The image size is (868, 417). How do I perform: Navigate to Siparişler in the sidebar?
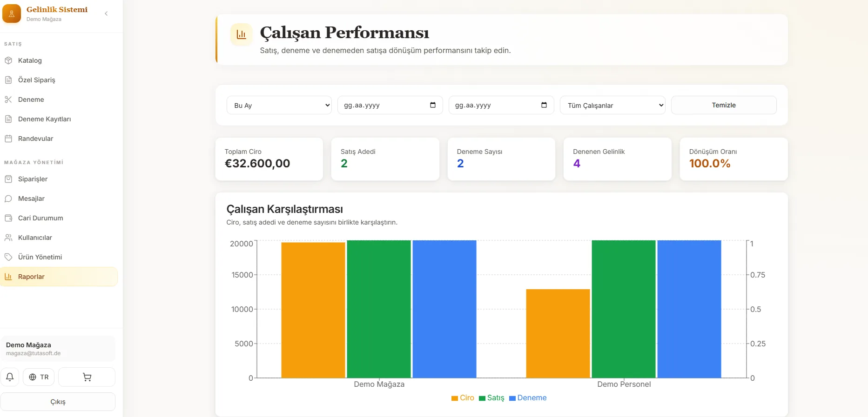coord(59,179)
